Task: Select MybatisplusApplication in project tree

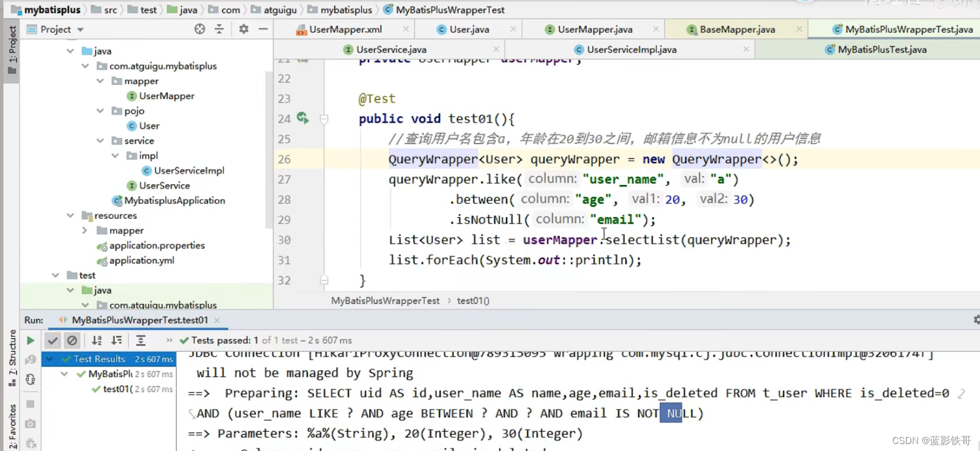Action: [x=174, y=201]
